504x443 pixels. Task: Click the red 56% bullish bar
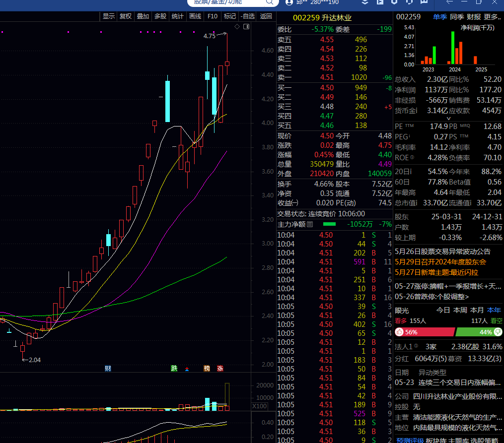click(x=425, y=332)
